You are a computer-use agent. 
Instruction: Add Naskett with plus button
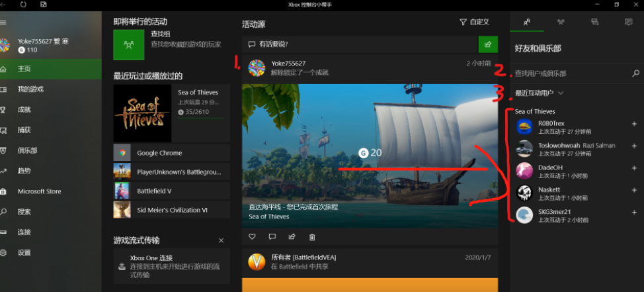coord(634,190)
